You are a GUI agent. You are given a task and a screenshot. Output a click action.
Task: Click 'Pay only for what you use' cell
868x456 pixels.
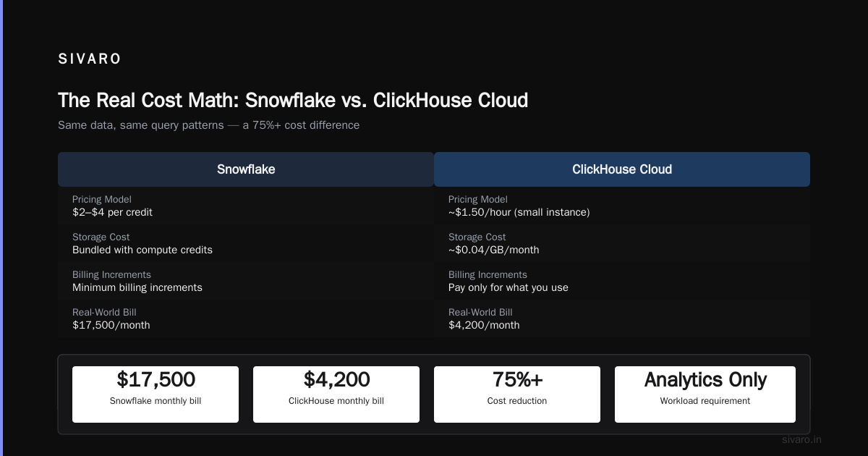click(509, 288)
